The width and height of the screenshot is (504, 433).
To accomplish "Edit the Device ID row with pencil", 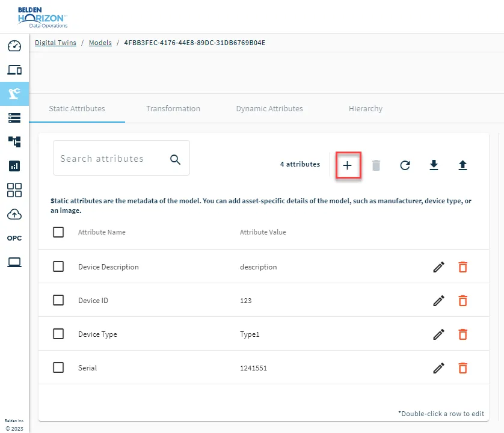I will click(439, 301).
